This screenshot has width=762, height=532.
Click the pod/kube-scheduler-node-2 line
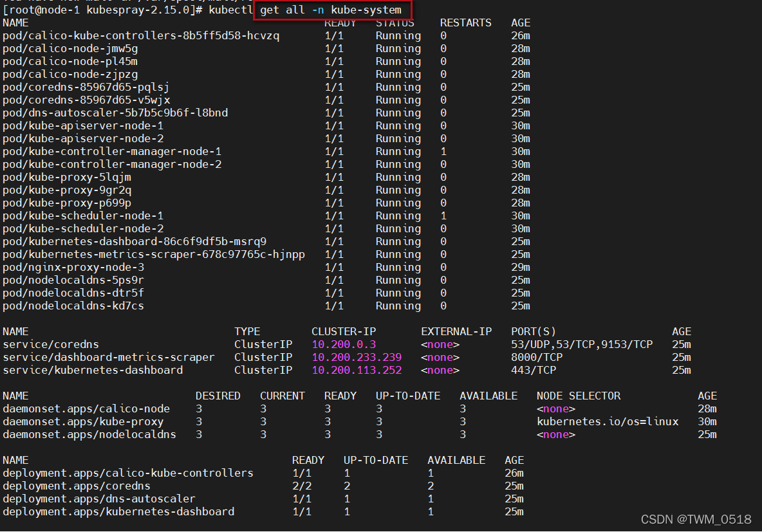[x=83, y=229]
